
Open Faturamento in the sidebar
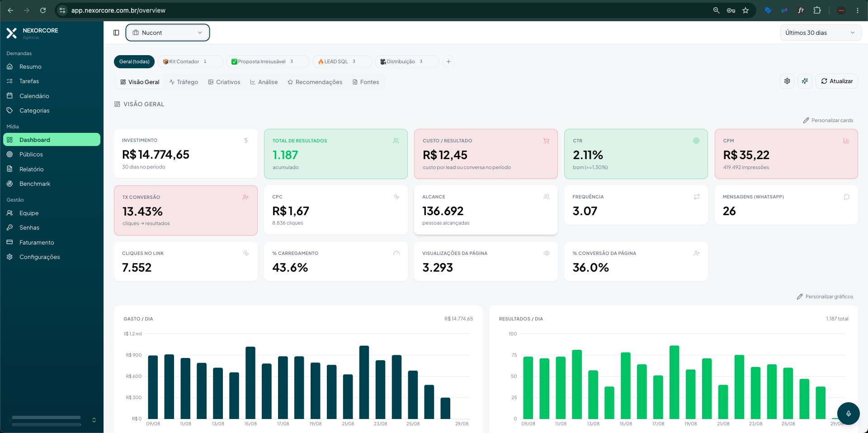point(52,242)
